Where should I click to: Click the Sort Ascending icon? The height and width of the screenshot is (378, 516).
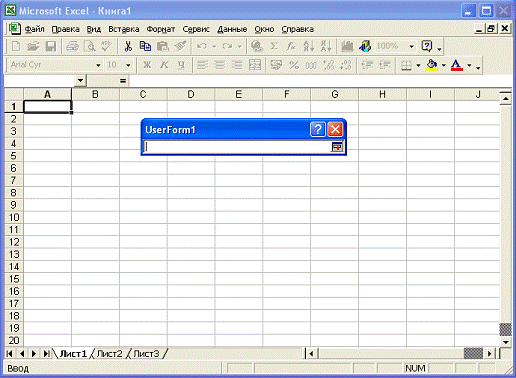(x=309, y=46)
